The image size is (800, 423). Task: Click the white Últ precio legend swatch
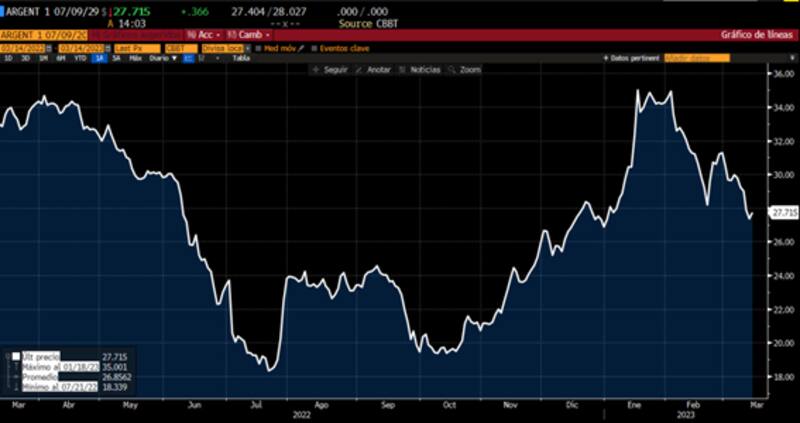coord(17,356)
